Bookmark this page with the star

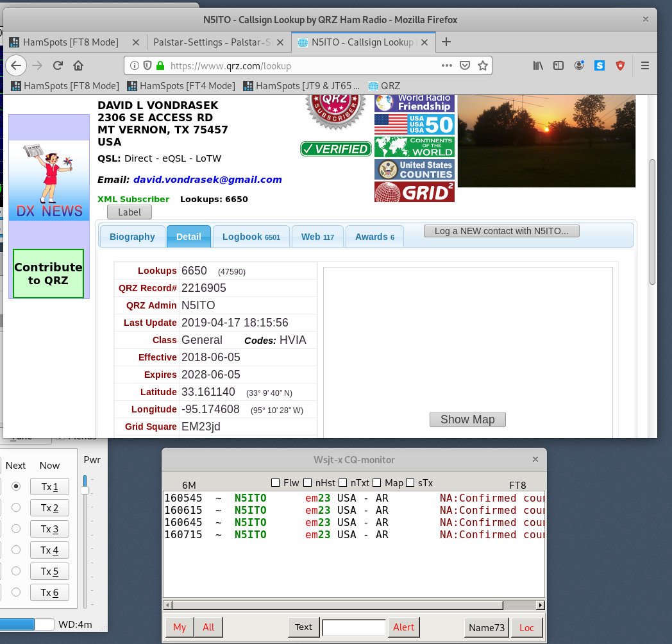pos(483,65)
